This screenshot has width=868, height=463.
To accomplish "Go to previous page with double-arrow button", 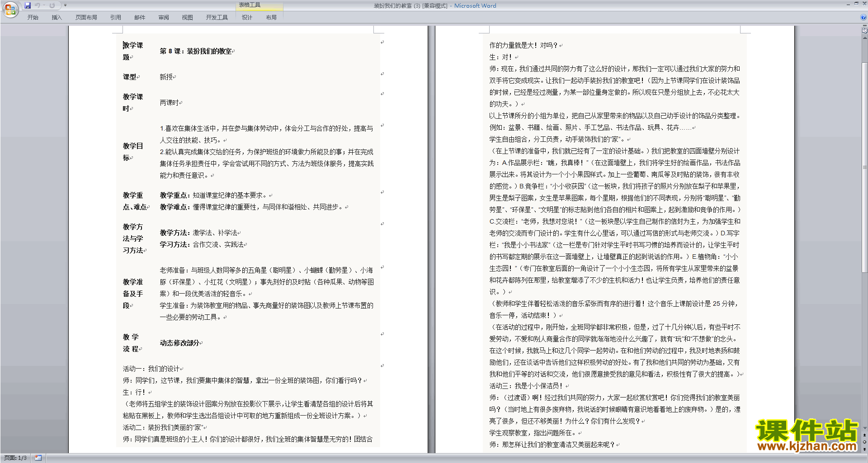I will pyautogui.click(x=864, y=435).
